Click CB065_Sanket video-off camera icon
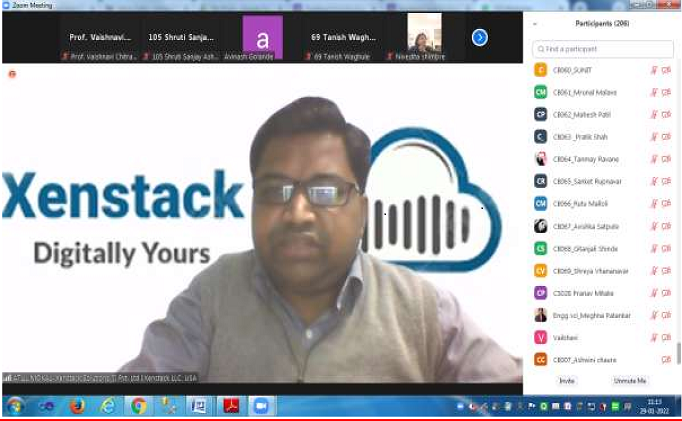 click(666, 181)
